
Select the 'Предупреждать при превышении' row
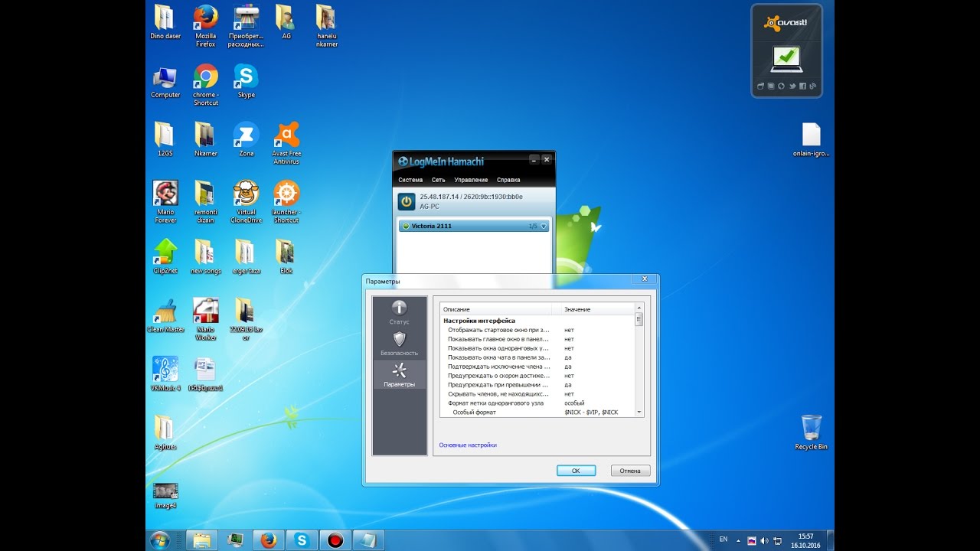pos(537,385)
